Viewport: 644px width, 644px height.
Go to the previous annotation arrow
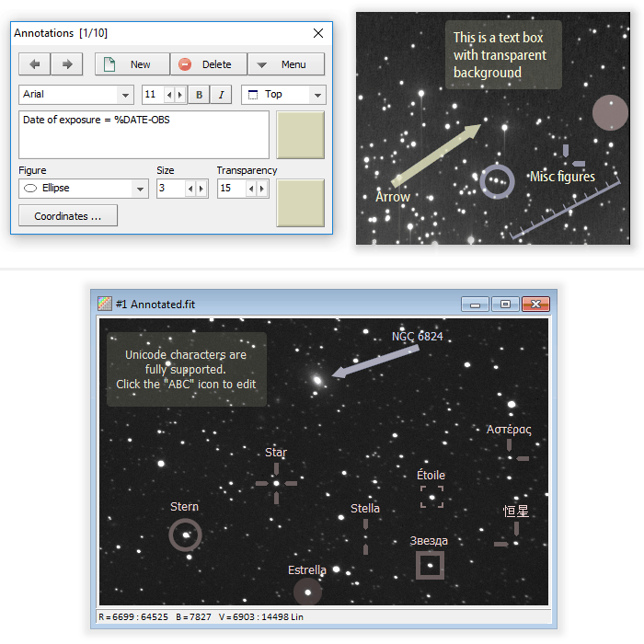pyautogui.click(x=34, y=64)
